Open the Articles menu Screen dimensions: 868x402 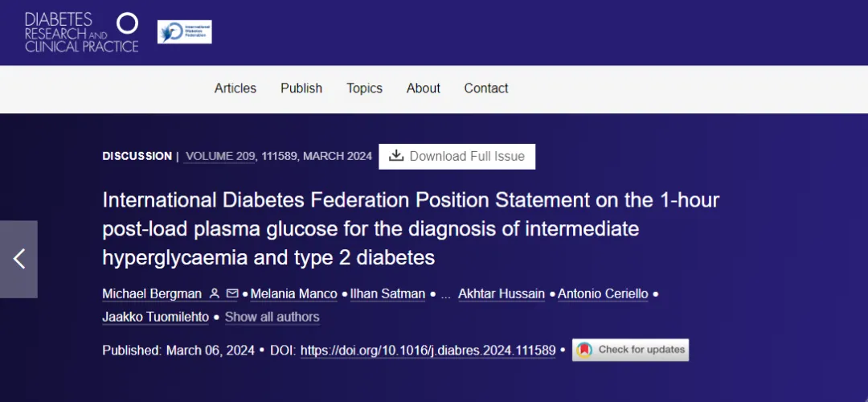pos(235,88)
